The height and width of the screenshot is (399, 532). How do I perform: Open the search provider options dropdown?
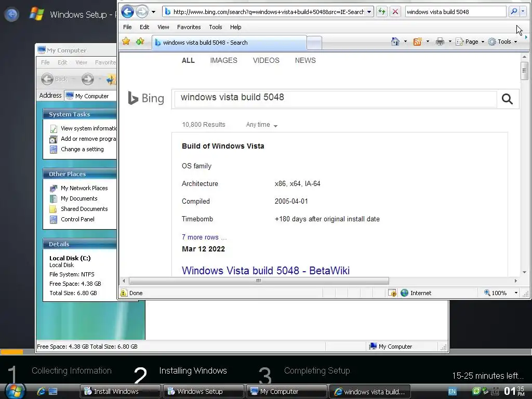coord(523,11)
